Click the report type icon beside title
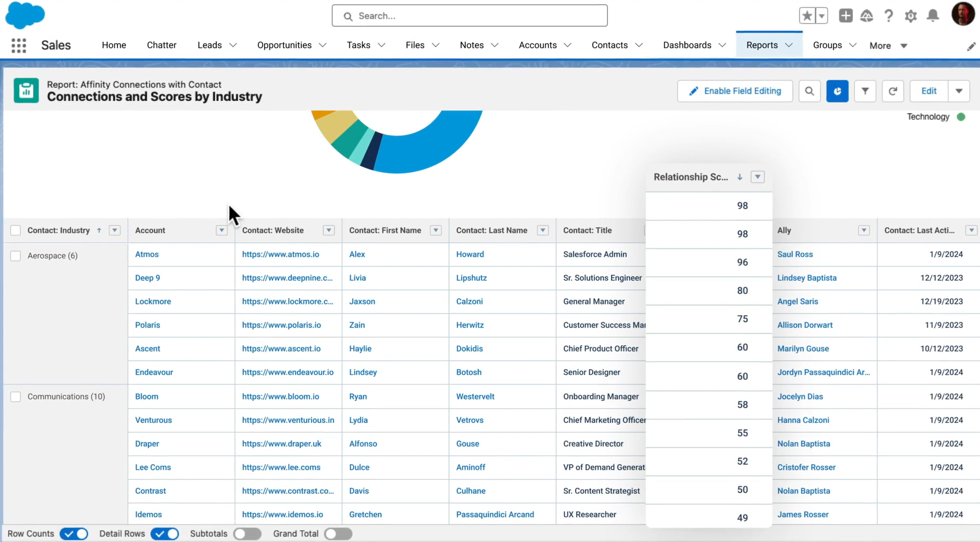 pos(26,91)
